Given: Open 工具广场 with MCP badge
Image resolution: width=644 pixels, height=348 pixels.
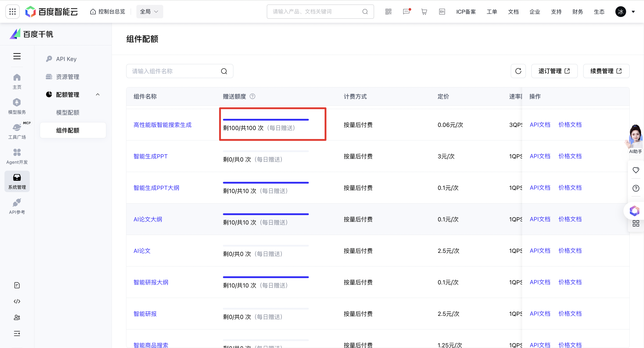Looking at the screenshot, I should click(17, 131).
